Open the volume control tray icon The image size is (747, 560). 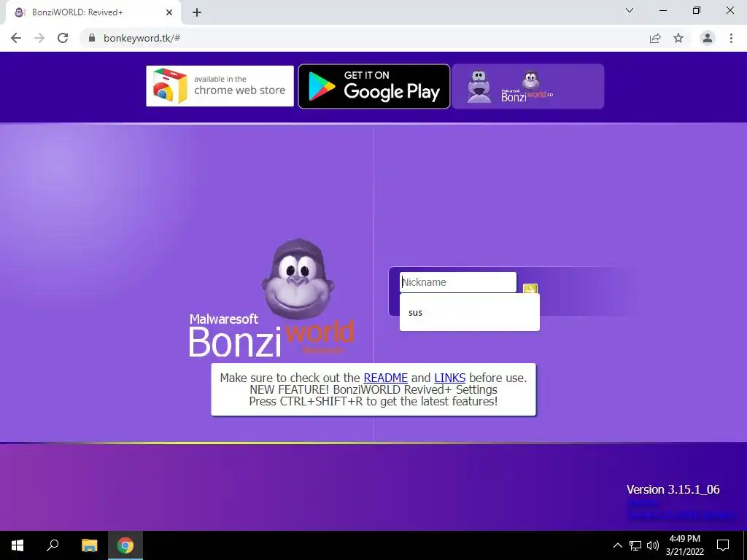[653, 545]
